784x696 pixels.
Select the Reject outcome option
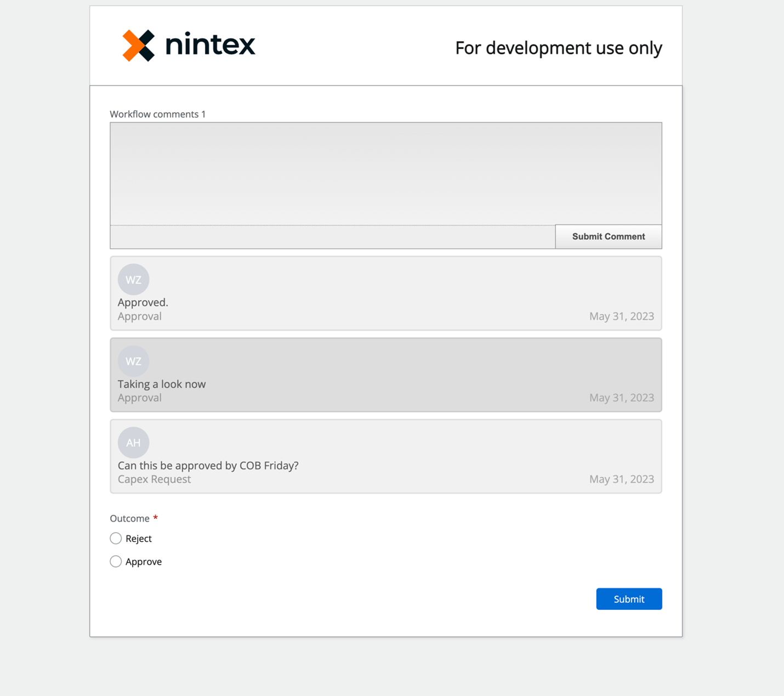tap(116, 538)
